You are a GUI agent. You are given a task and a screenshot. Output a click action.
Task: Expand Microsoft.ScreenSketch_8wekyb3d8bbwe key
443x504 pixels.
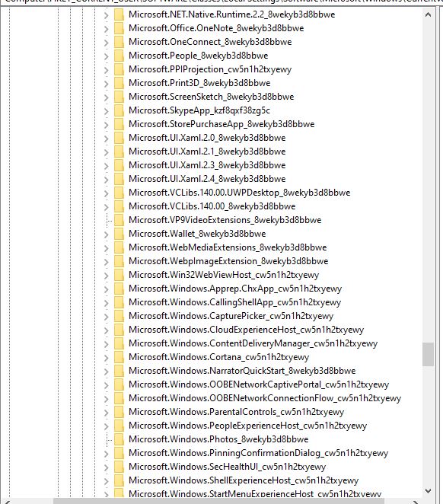107,97
